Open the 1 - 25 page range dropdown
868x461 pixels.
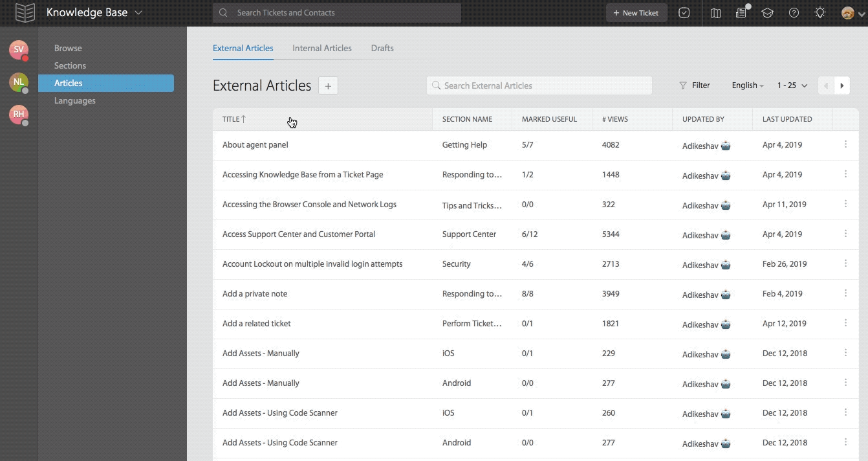[792, 85]
